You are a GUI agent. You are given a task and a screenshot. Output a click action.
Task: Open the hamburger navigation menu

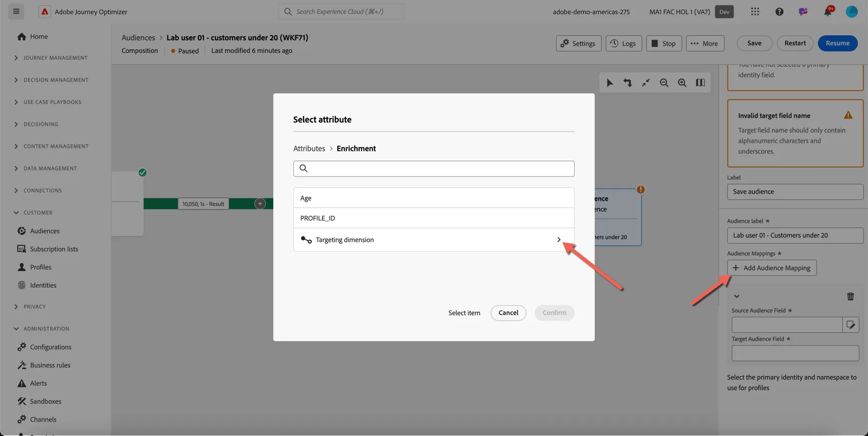[16, 12]
